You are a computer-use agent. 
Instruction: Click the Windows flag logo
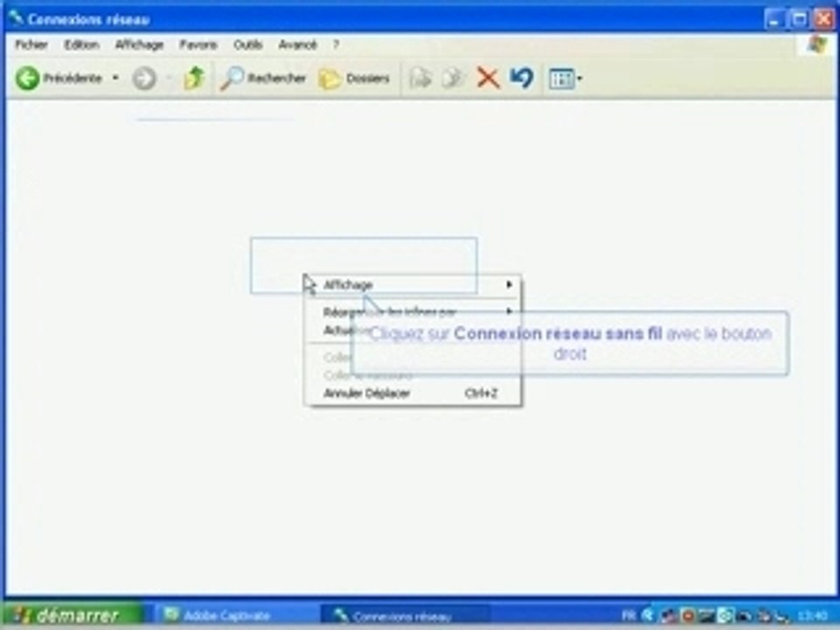click(817, 45)
